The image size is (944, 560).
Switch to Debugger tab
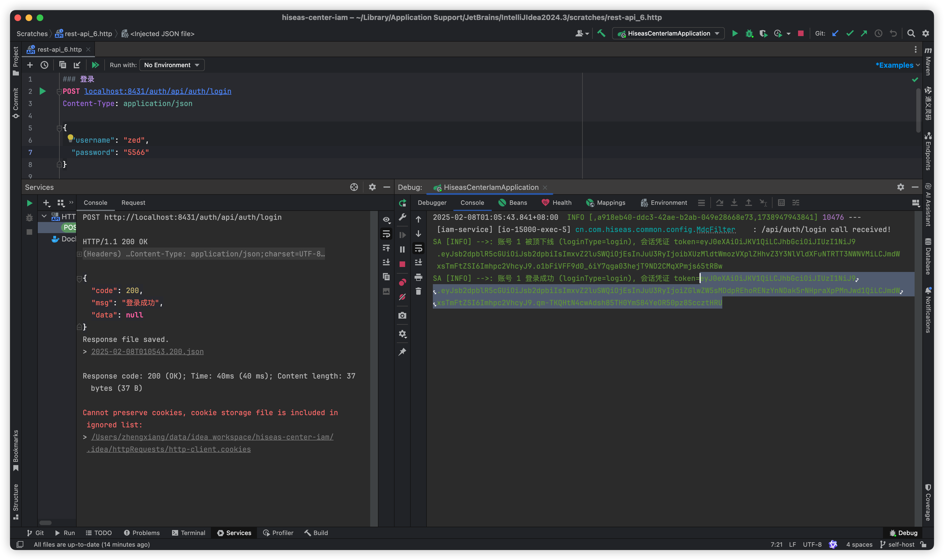(x=432, y=203)
